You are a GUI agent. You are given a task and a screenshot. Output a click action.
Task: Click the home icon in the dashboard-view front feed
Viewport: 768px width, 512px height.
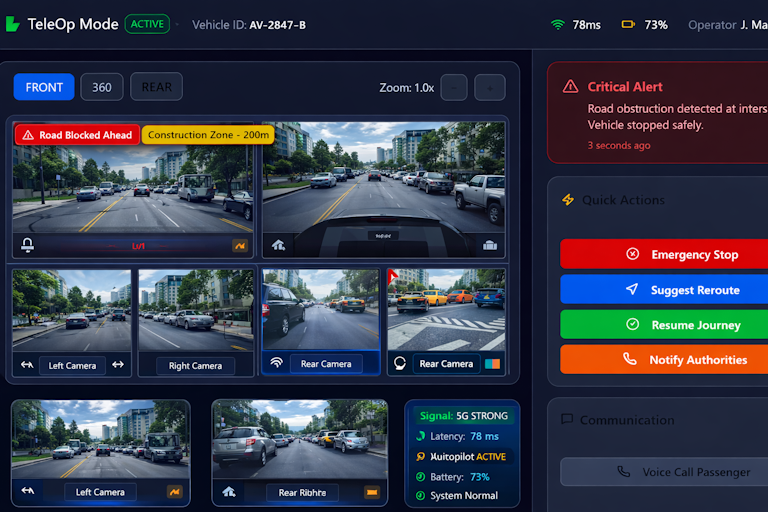click(278, 245)
